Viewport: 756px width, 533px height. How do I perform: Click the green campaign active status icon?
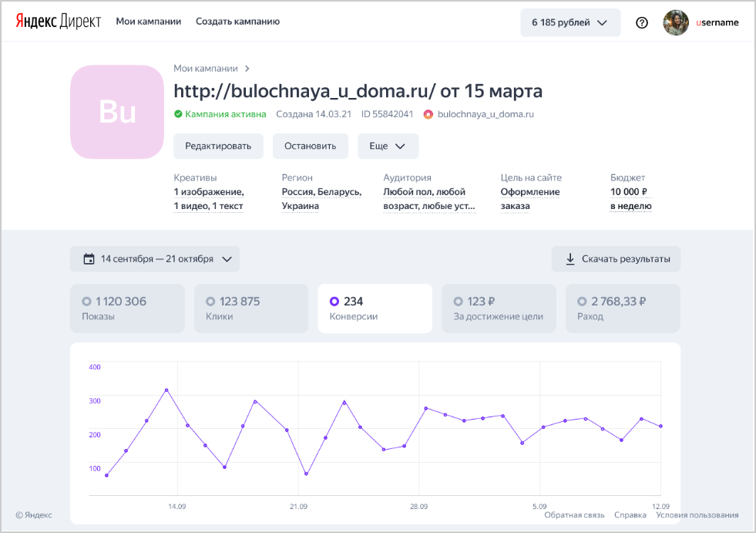[178, 114]
